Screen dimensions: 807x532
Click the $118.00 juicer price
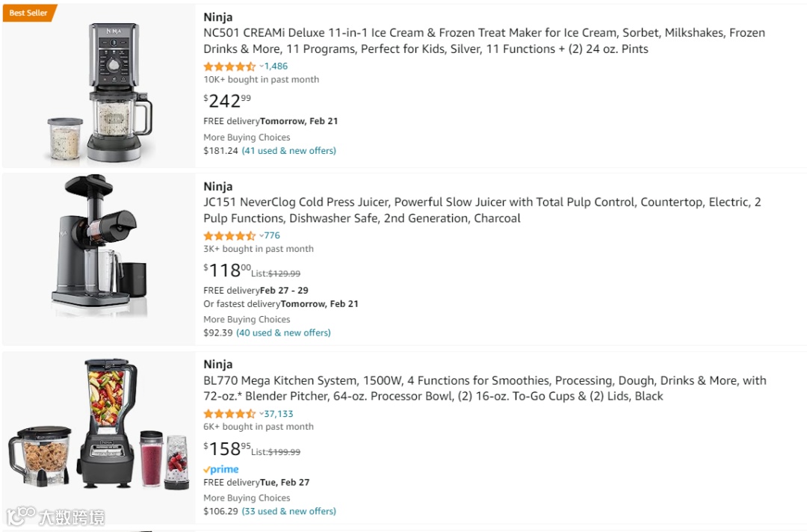pos(227,270)
